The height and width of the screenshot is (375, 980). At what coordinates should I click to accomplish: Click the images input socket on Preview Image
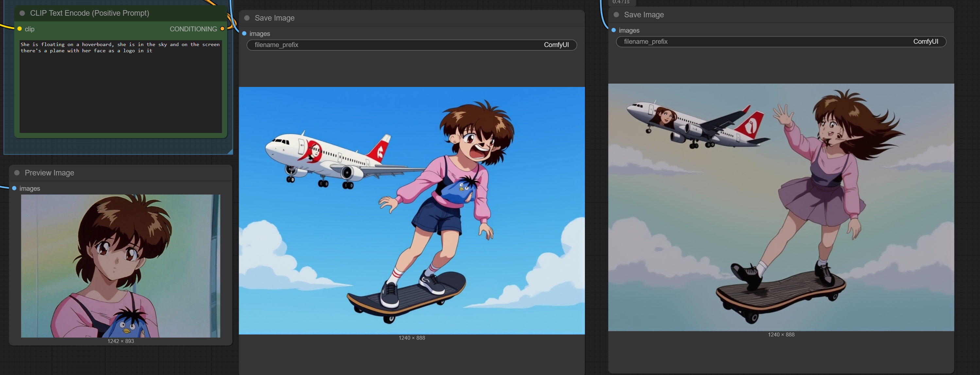coord(14,188)
